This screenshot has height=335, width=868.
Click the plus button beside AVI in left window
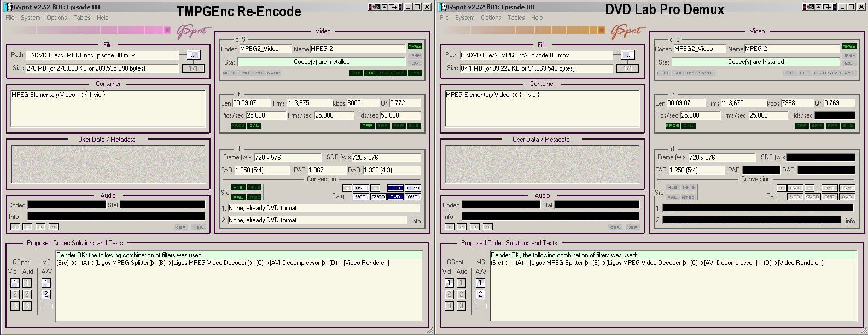[x=347, y=188]
